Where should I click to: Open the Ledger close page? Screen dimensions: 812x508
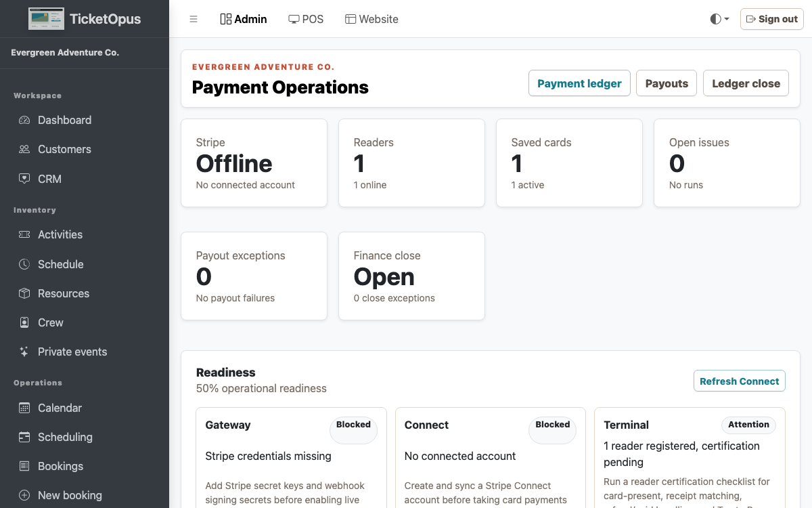[x=746, y=83]
